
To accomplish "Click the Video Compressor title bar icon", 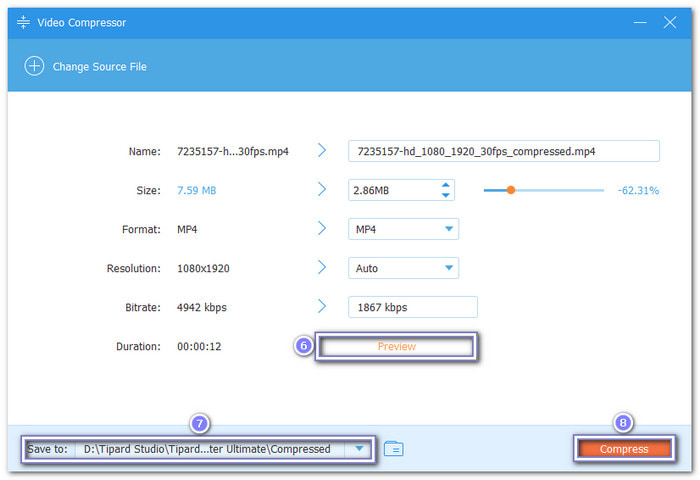I will pos(23,22).
